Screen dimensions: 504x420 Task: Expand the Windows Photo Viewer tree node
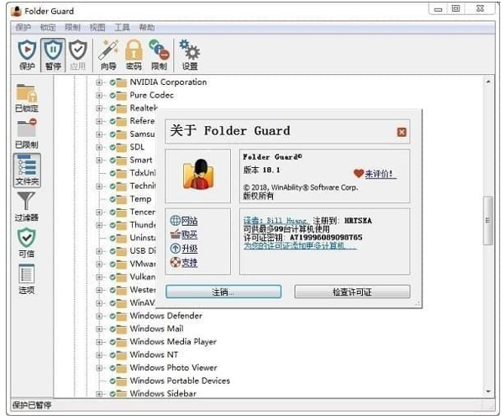[99, 368]
